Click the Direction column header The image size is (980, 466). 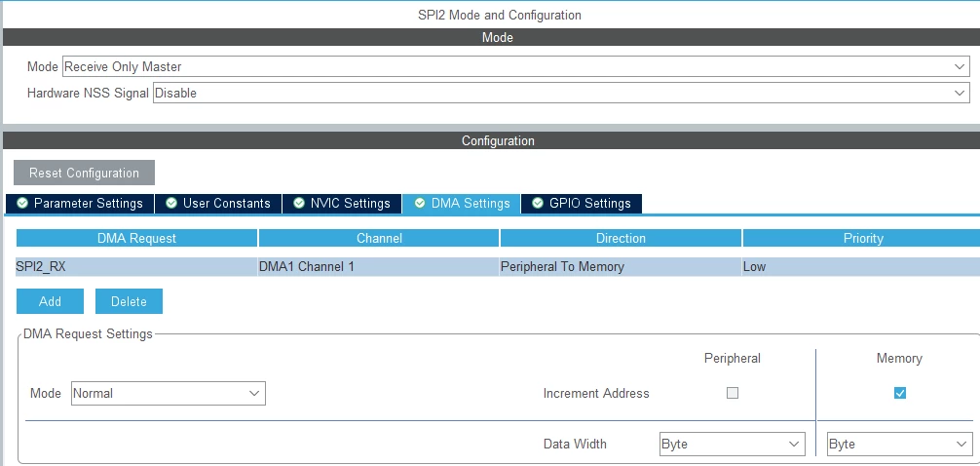point(621,238)
